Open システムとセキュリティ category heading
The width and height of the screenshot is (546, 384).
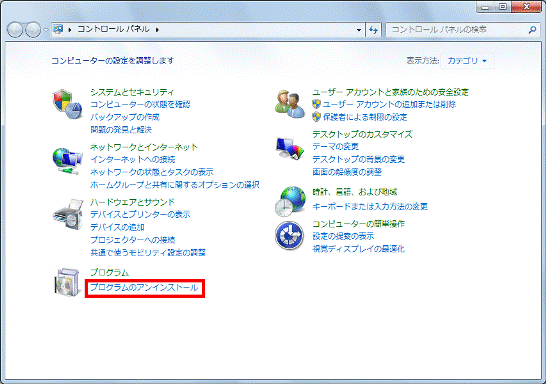[132, 92]
